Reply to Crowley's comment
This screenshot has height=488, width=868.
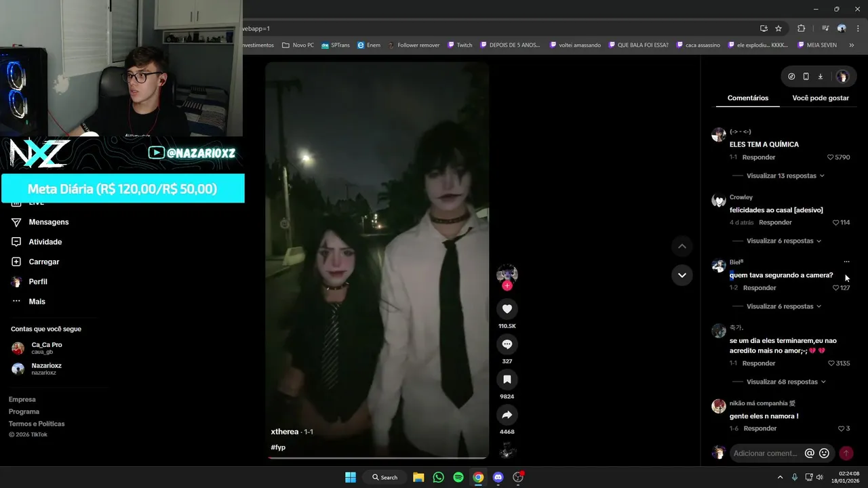pyautogui.click(x=775, y=222)
